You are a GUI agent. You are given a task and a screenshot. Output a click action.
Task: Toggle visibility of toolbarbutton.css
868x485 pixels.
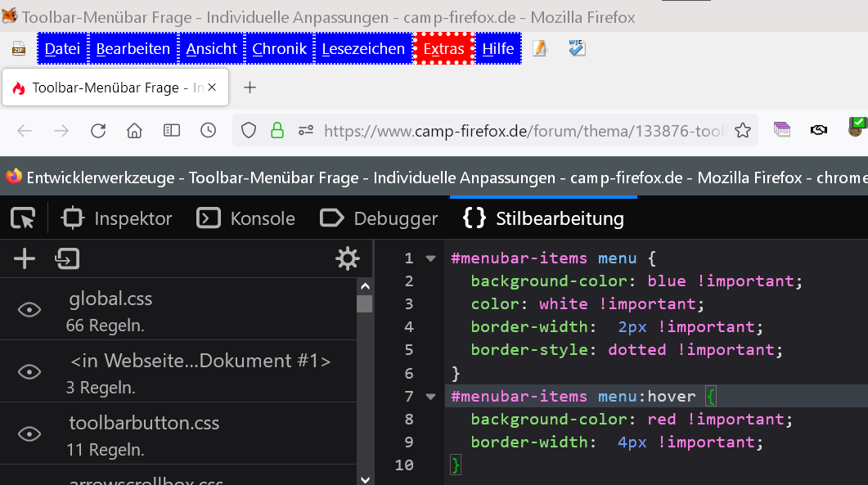(29, 433)
